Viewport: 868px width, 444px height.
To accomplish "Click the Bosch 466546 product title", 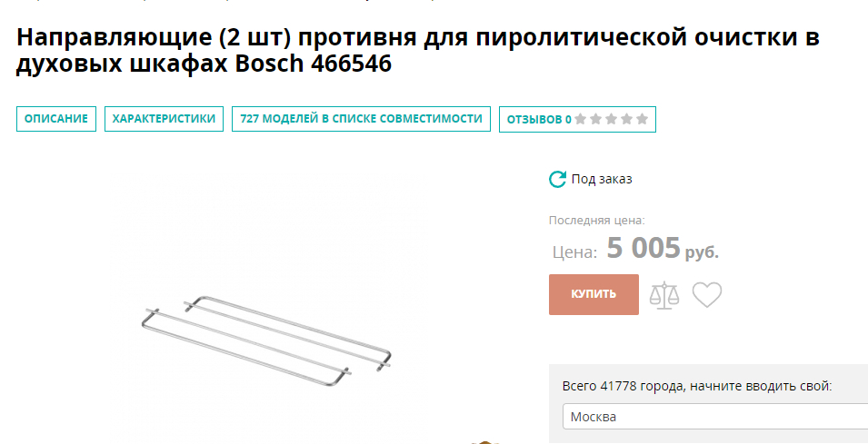I will (418, 50).
